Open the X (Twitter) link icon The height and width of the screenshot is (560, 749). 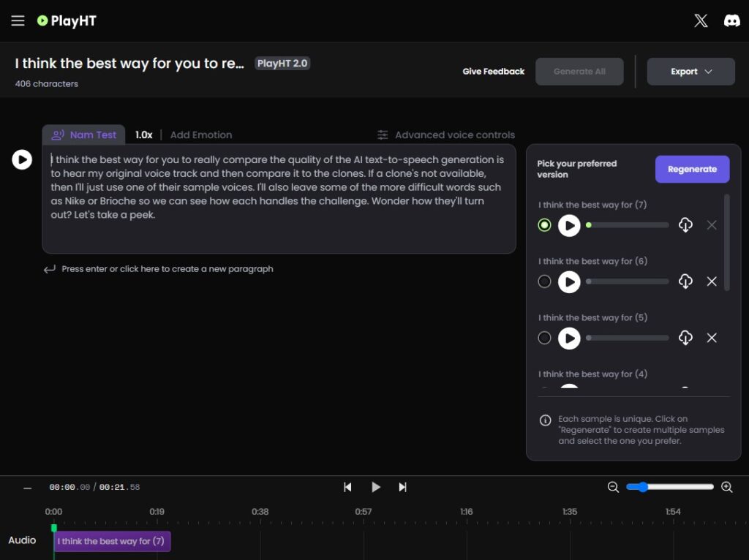click(701, 20)
